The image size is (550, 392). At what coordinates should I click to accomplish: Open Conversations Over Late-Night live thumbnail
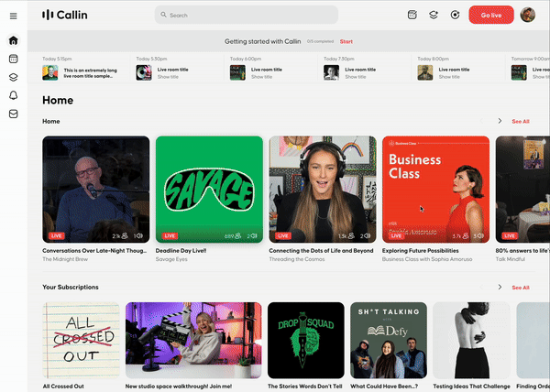click(95, 190)
